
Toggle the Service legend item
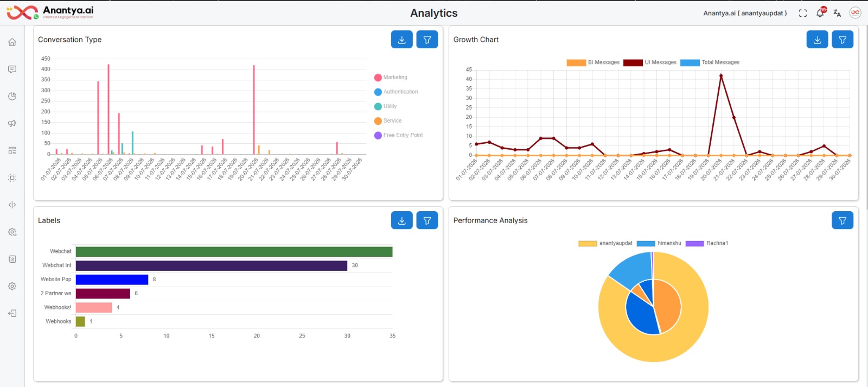(388, 121)
